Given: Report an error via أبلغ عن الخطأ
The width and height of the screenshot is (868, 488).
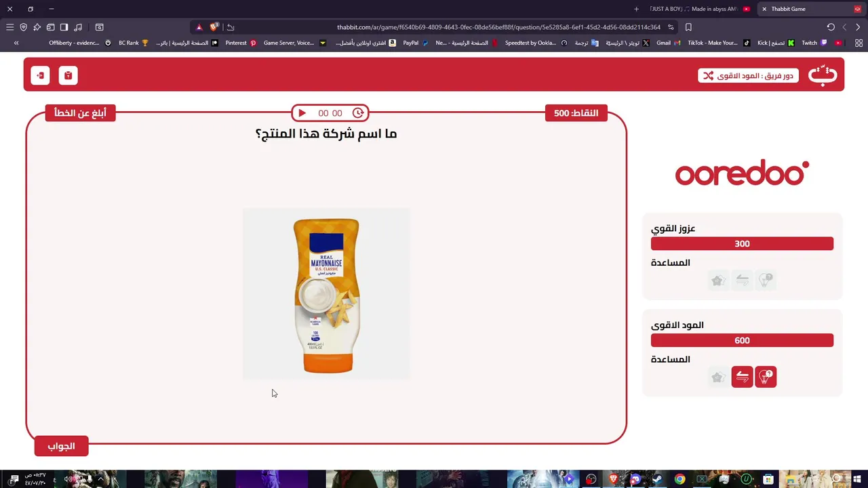Looking at the screenshot, I should (80, 113).
